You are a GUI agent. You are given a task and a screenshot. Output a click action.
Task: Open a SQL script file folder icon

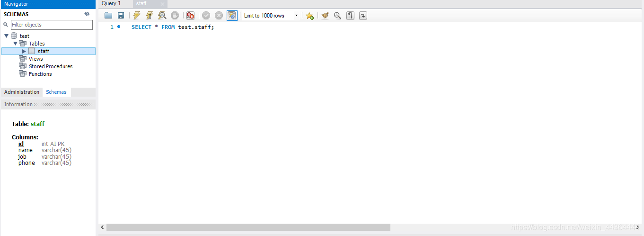point(108,16)
